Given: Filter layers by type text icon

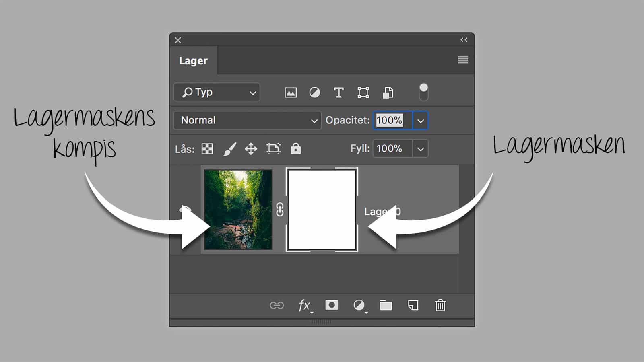Looking at the screenshot, I should pyautogui.click(x=339, y=93).
